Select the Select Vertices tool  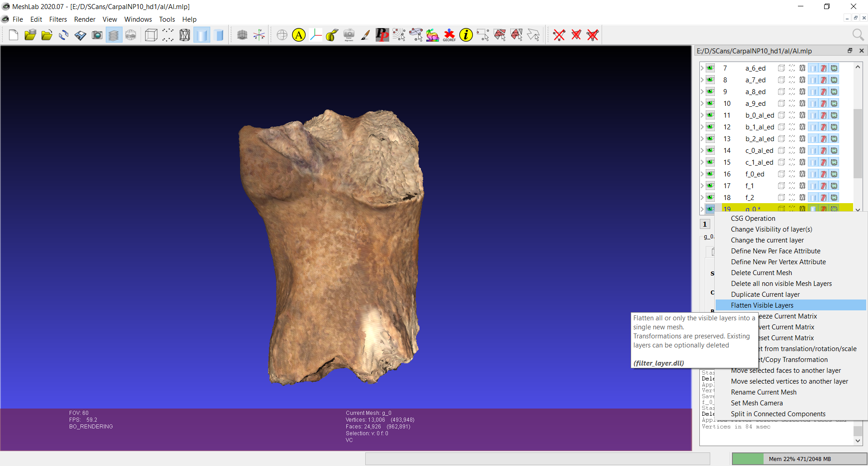(483, 35)
